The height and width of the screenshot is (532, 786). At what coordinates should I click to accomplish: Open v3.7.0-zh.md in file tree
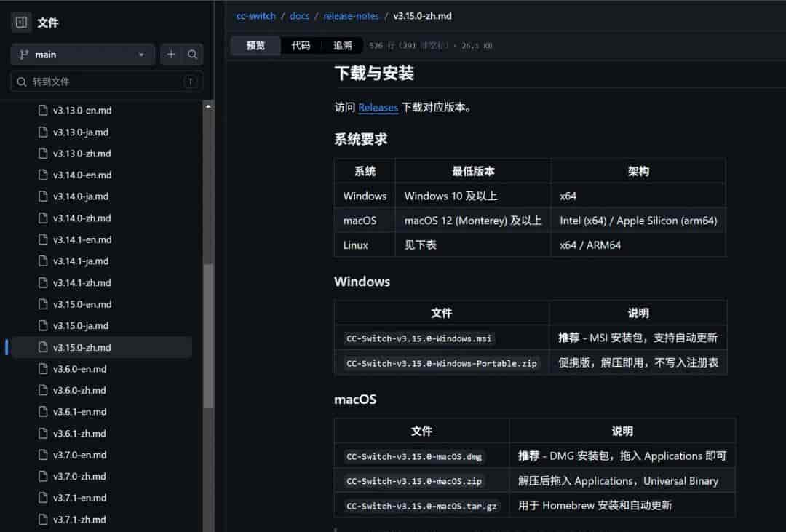[x=79, y=477]
